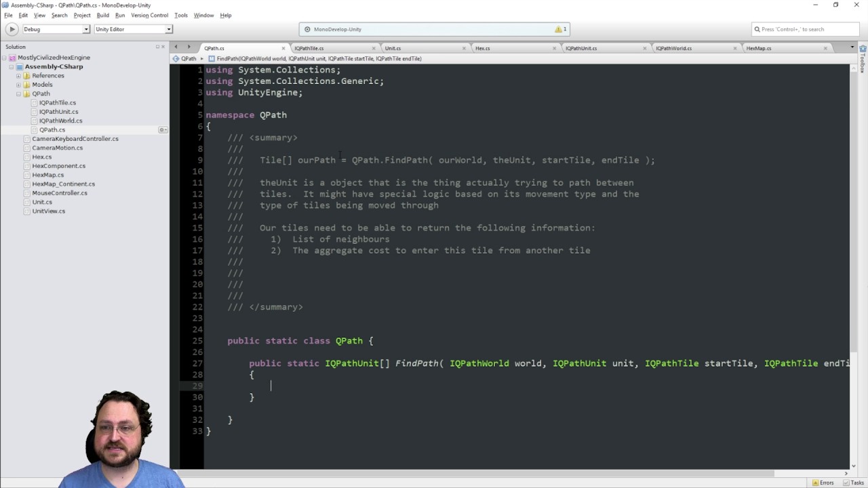Image resolution: width=868 pixels, height=488 pixels.
Task: Open the Tasks pad
Action: [x=852, y=483]
